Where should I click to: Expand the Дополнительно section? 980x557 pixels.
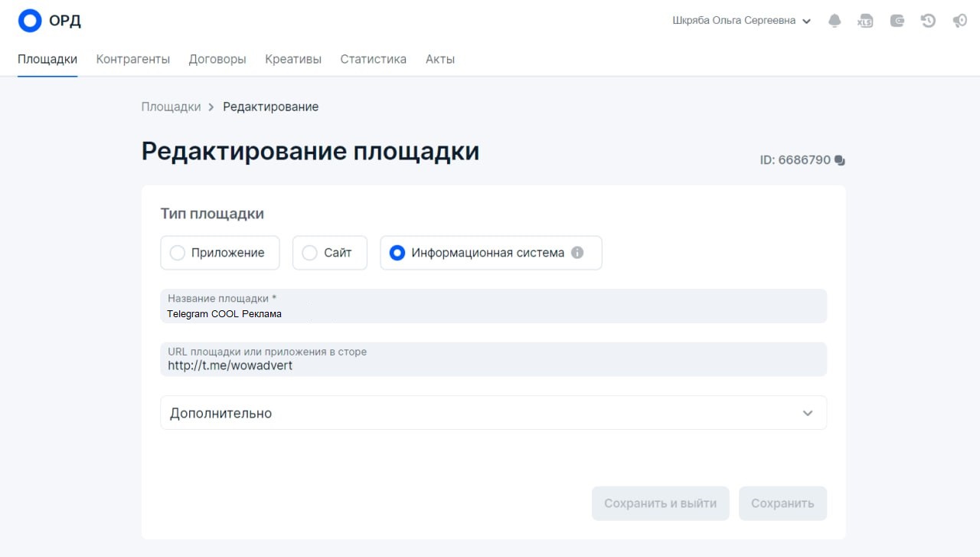click(x=493, y=413)
